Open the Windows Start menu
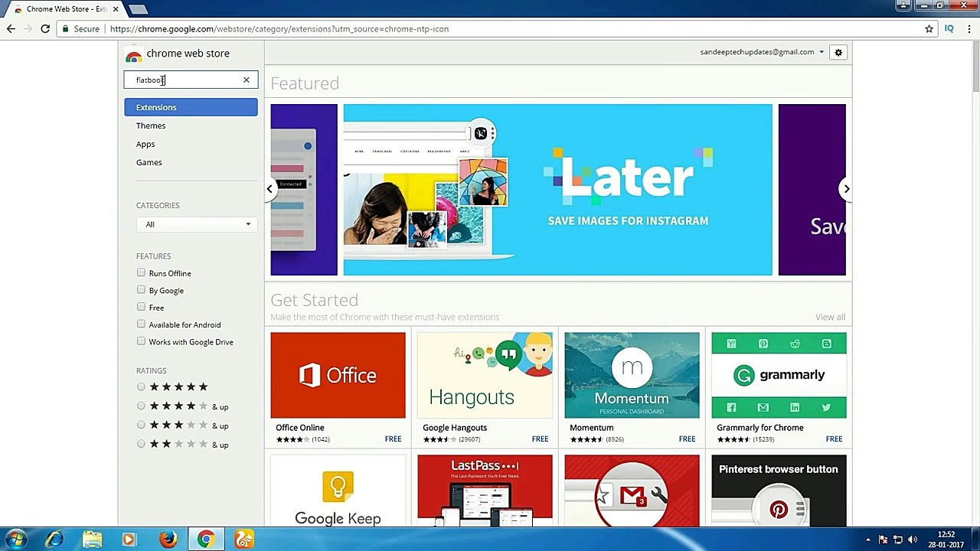 (15, 540)
